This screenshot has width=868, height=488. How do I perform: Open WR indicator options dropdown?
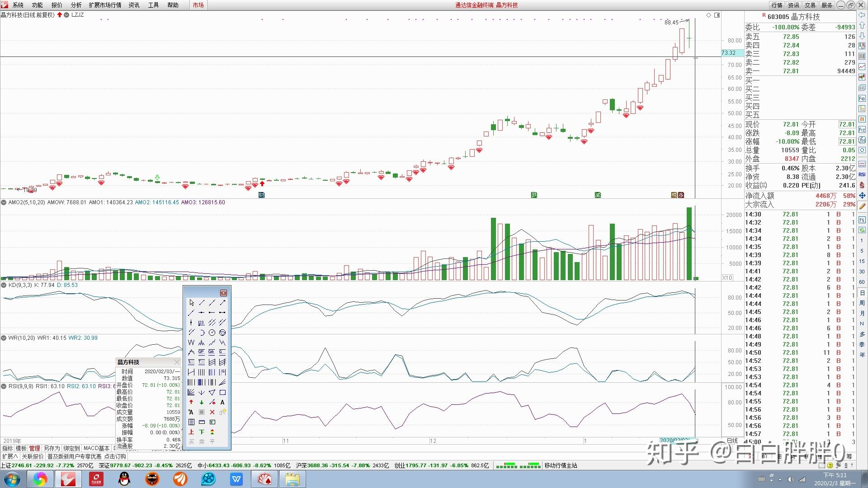[4, 338]
